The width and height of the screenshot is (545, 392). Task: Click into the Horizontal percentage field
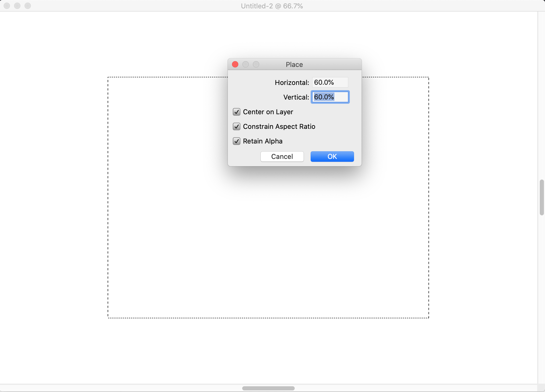(x=330, y=82)
